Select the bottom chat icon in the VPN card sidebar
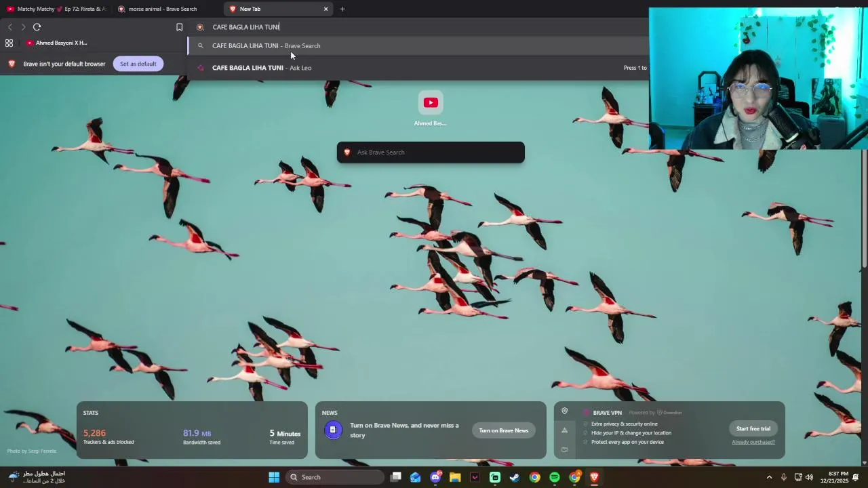 click(x=564, y=449)
